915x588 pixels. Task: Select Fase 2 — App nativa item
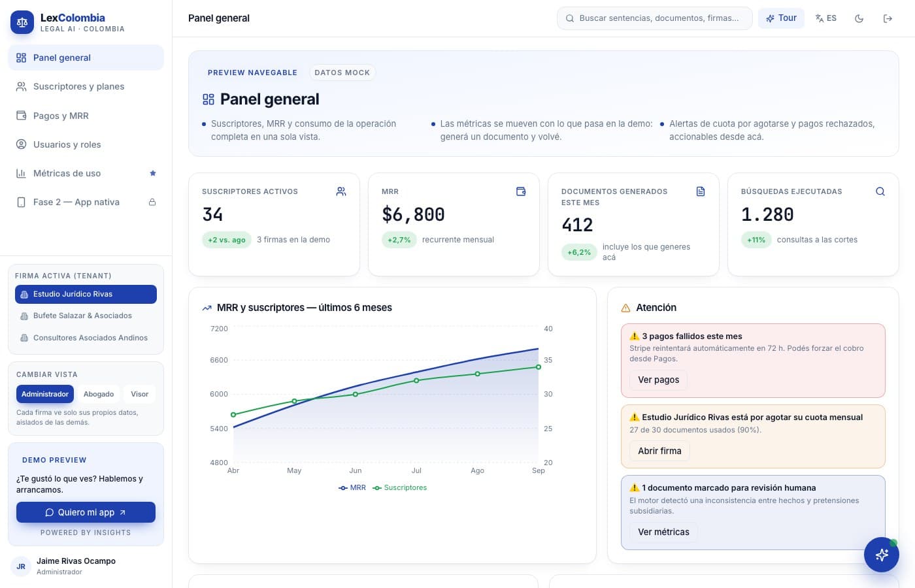(86, 202)
